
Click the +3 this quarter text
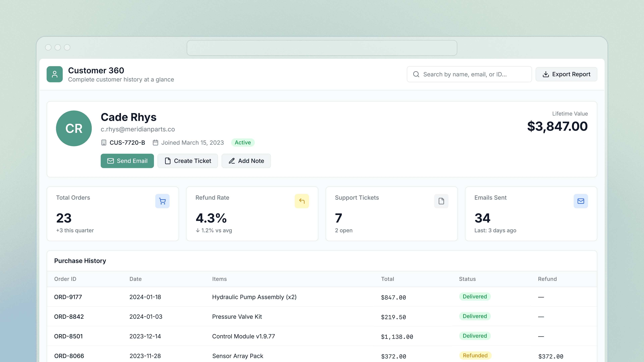(75, 230)
